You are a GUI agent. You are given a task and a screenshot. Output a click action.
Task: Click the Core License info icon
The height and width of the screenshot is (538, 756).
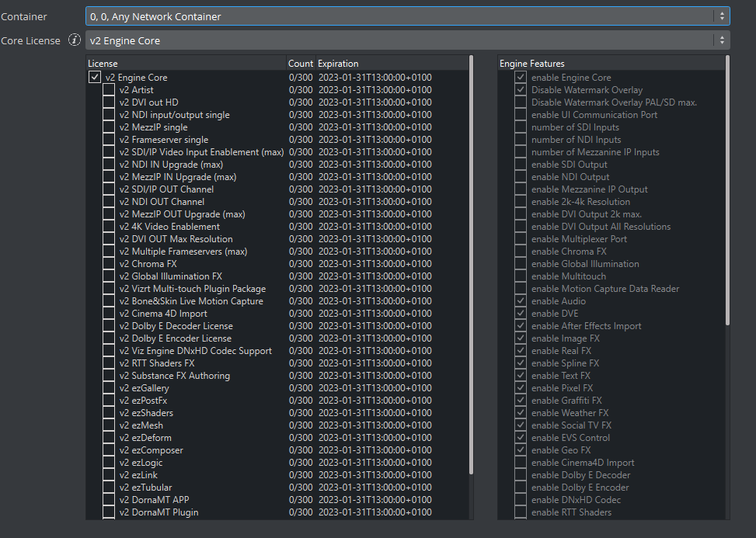point(75,40)
